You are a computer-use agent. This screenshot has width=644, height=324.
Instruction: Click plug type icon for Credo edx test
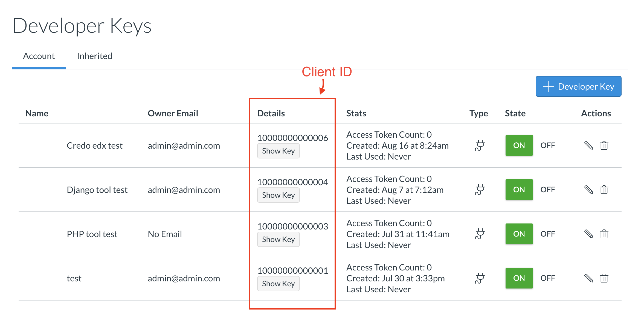(x=479, y=145)
